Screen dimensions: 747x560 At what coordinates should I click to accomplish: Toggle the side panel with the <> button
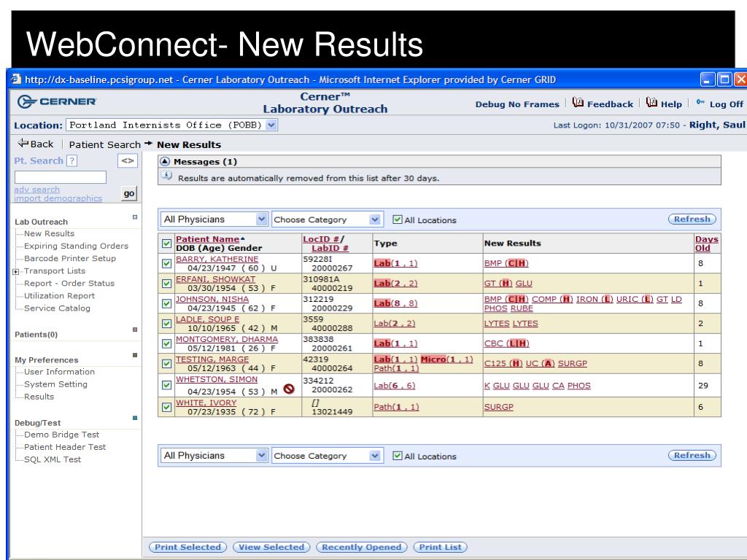(127, 161)
